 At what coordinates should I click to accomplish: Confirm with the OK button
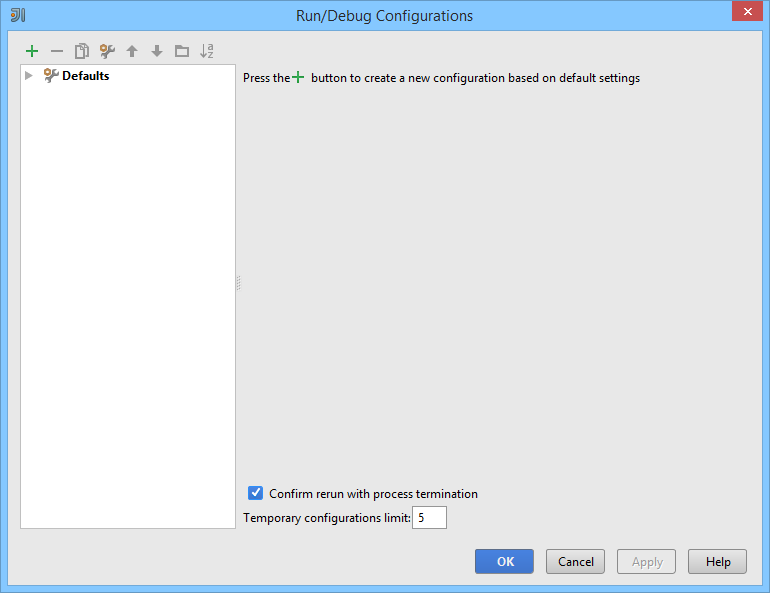click(504, 562)
